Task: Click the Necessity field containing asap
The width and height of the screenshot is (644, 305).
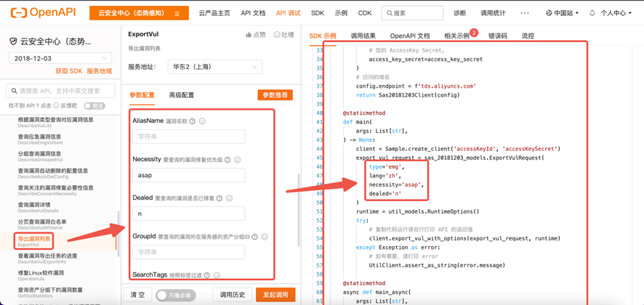Action: (189, 175)
